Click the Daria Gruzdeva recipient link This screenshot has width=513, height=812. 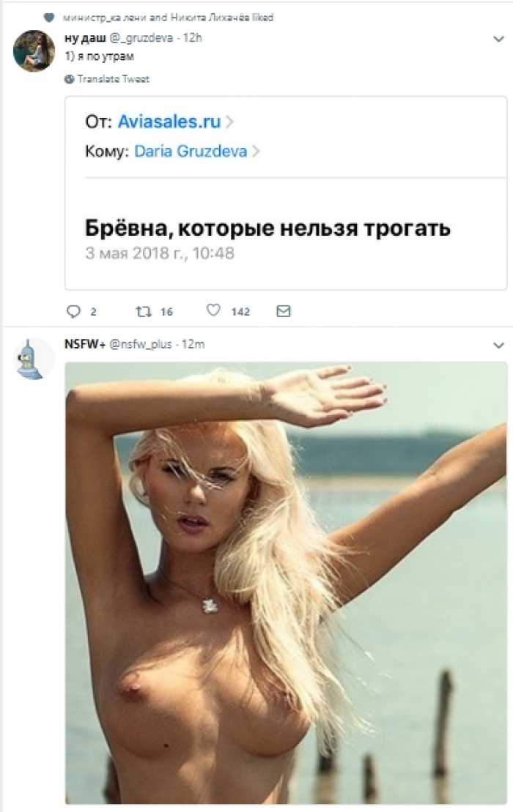pos(190,152)
